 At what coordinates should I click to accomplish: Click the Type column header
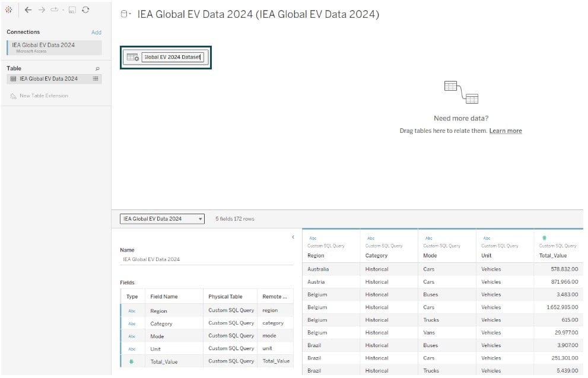pos(132,297)
